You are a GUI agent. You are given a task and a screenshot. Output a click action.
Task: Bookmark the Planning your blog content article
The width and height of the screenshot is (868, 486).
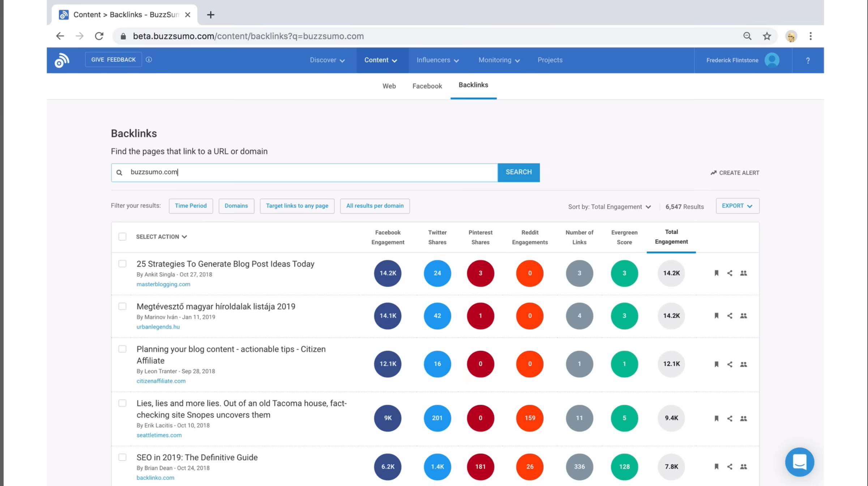(716, 364)
